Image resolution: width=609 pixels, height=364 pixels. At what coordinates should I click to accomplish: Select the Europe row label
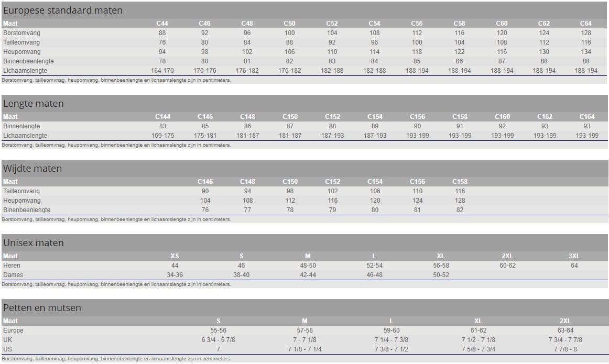point(14,330)
